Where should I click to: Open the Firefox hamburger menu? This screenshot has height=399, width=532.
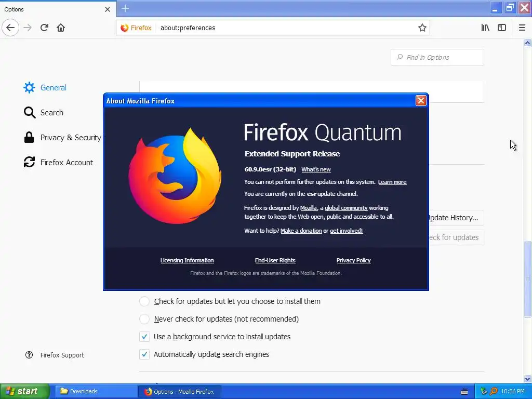[522, 28]
